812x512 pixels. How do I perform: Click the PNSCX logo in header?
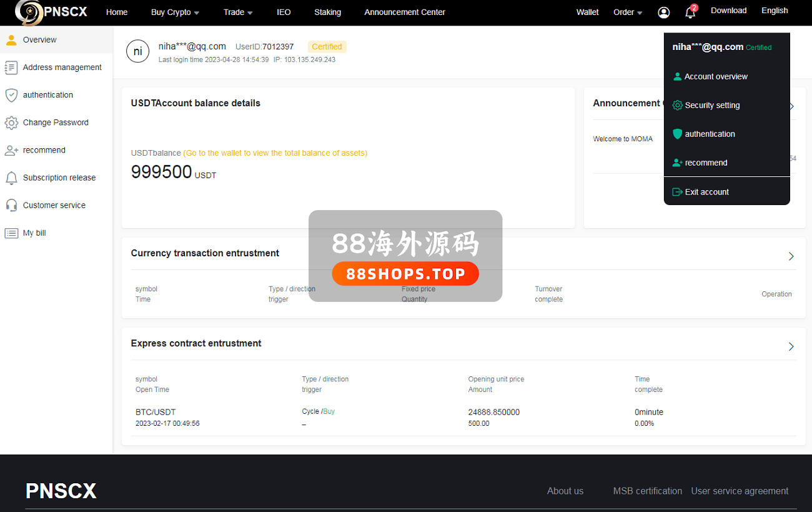(51, 13)
